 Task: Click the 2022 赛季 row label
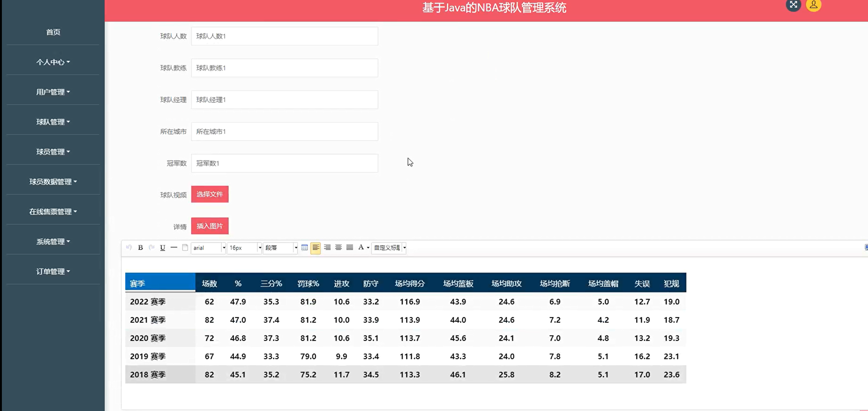[x=148, y=301]
